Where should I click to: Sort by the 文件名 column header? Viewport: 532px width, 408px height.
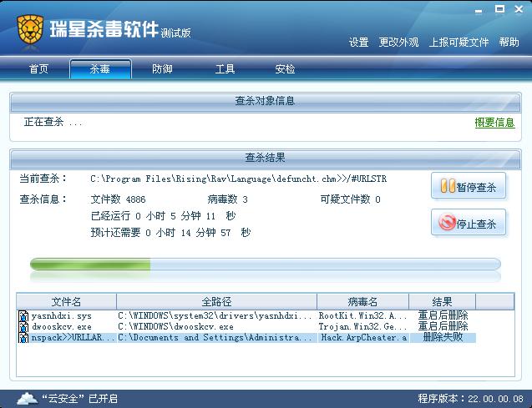pyautogui.click(x=67, y=301)
